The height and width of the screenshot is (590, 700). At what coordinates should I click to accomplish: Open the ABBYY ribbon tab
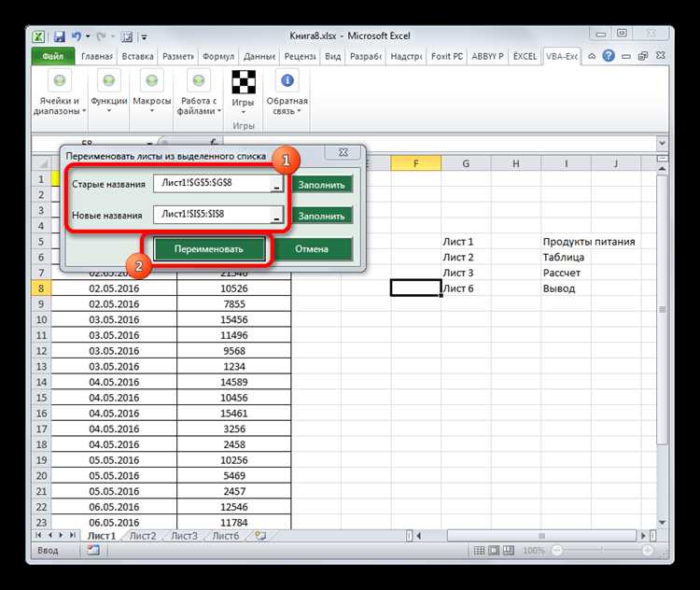(487, 56)
